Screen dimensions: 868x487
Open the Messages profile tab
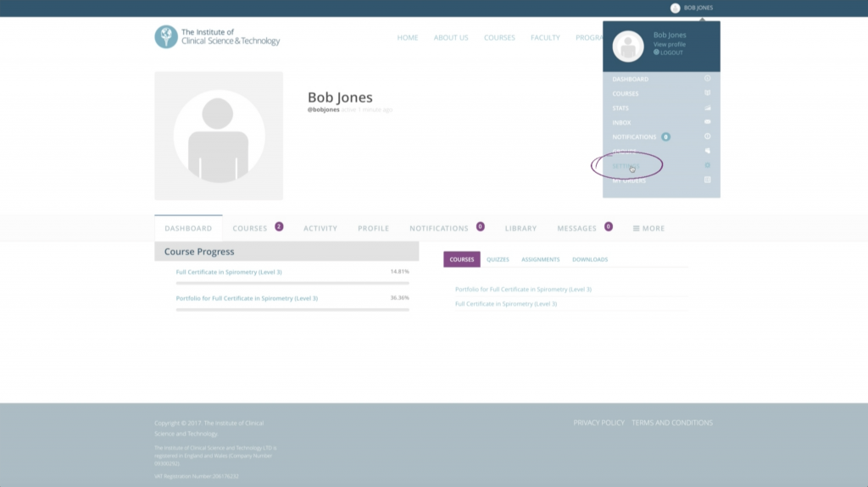pos(576,229)
